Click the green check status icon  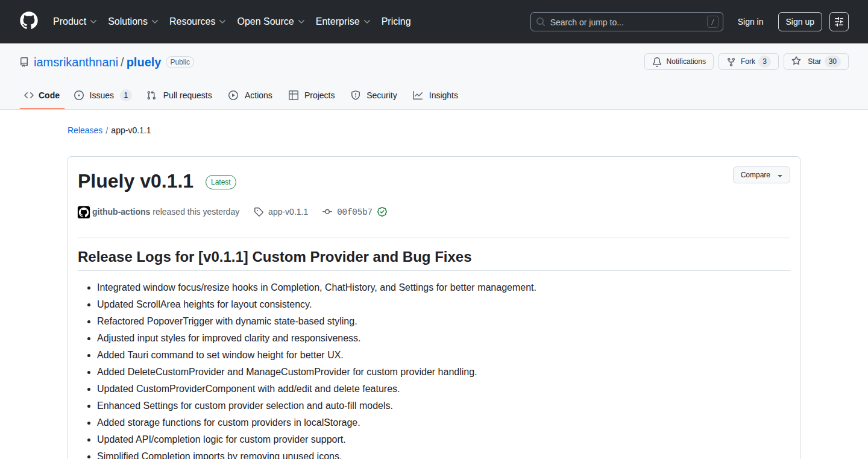[382, 212]
